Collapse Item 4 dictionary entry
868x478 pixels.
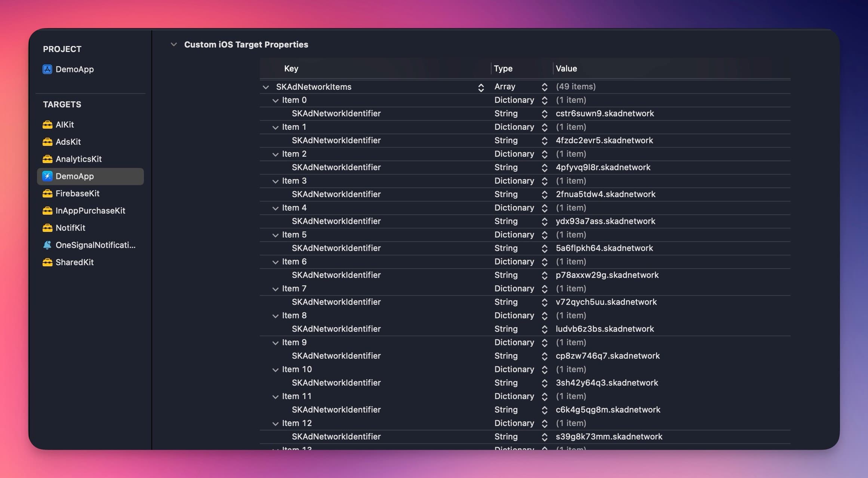click(x=274, y=208)
